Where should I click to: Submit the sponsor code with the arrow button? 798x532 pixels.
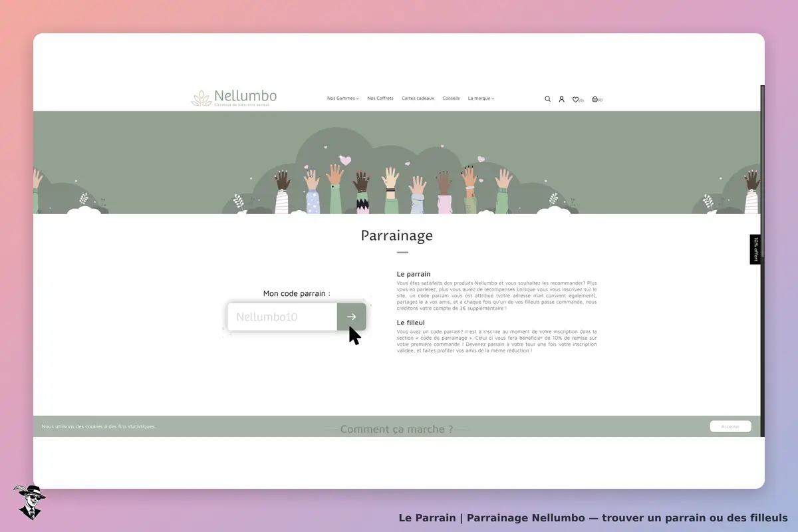[x=351, y=317]
